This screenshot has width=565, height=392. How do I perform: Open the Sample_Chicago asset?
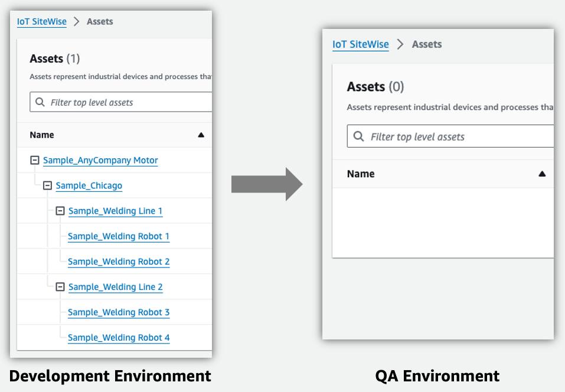tap(89, 186)
